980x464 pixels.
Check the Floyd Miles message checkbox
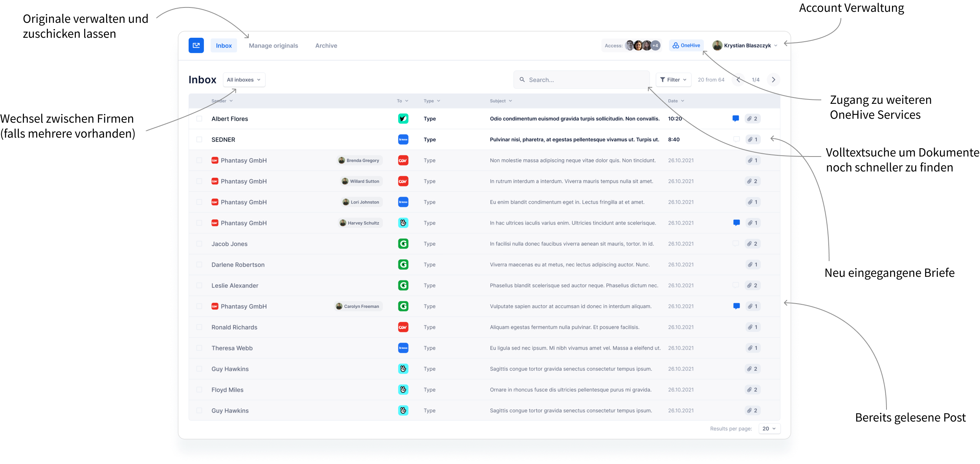[199, 390]
